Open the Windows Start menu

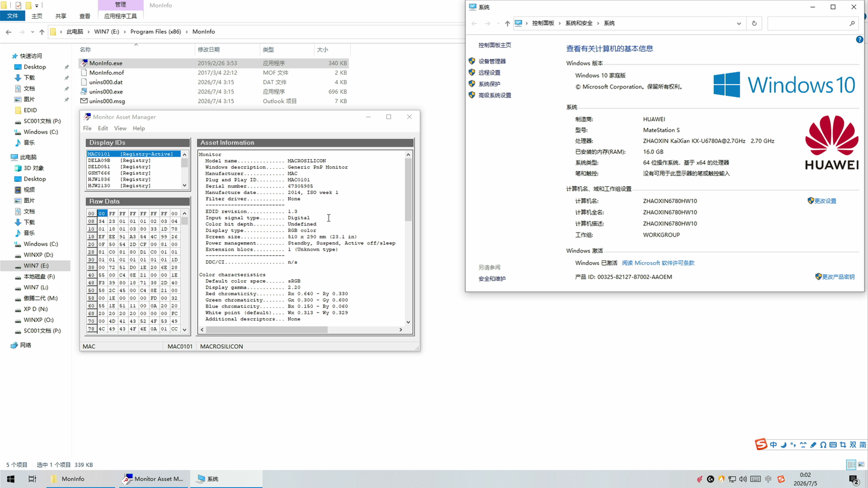point(10,479)
